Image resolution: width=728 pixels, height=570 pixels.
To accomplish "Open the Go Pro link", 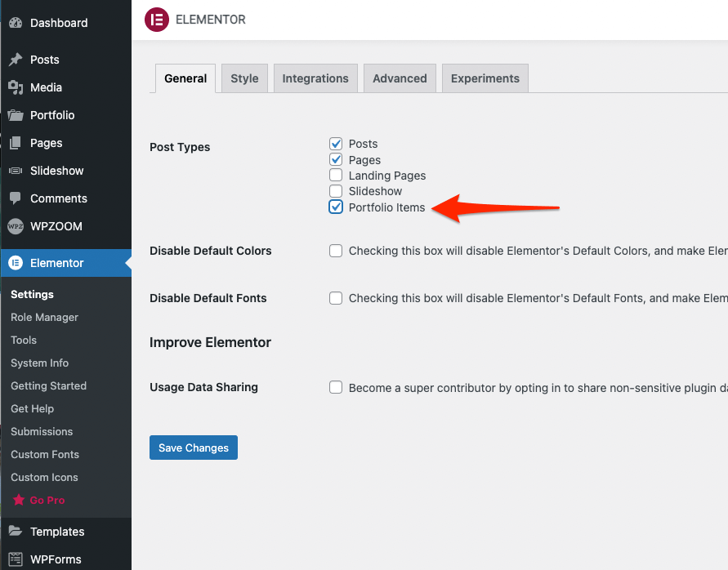I will click(47, 500).
